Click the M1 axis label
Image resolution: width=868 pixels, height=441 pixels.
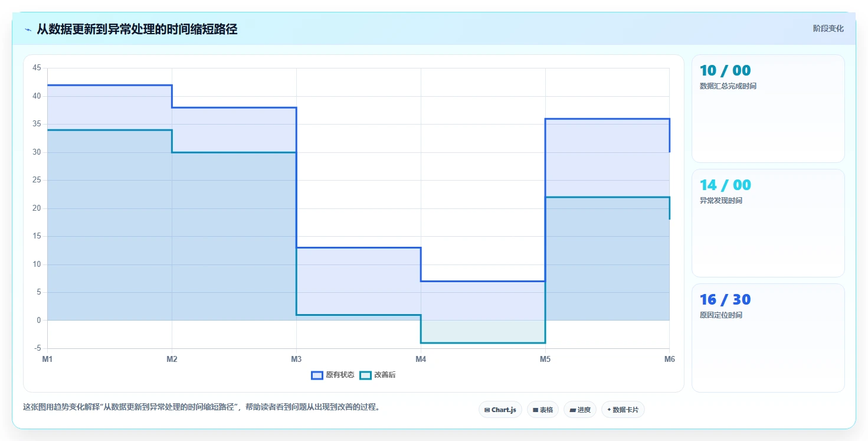[x=47, y=359]
